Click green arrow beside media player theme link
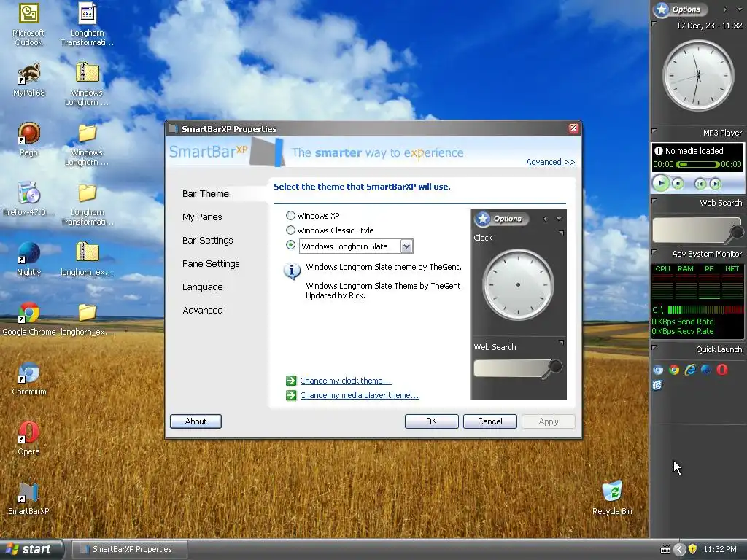 pos(291,395)
